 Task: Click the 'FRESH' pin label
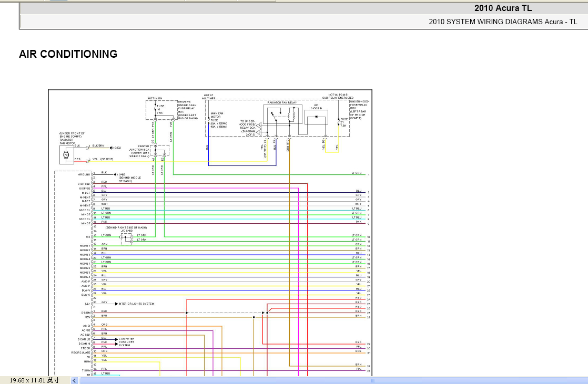[x=86, y=348]
